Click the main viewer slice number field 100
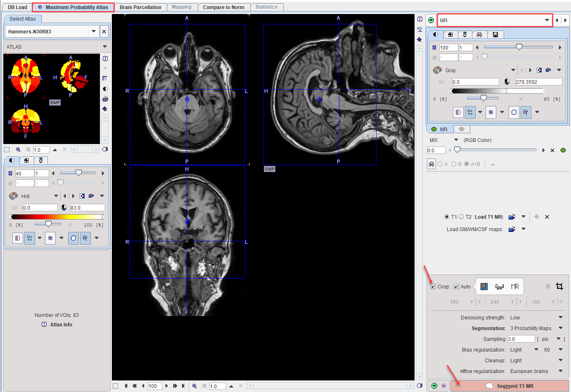The width and height of the screenshot is (571, 392). click(x=154, y=386)
